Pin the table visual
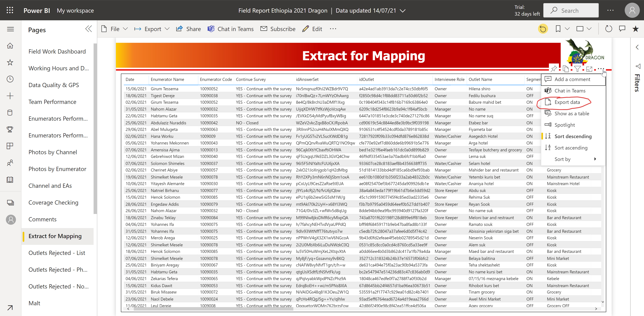644x316 pixels. (x=554, y=69)
